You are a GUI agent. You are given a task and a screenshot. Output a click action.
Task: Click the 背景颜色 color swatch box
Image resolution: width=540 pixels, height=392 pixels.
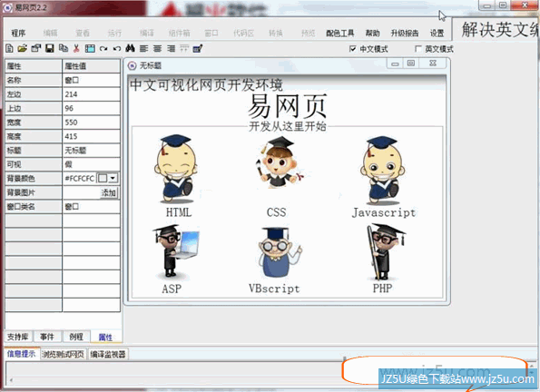(x=103, y=178)
